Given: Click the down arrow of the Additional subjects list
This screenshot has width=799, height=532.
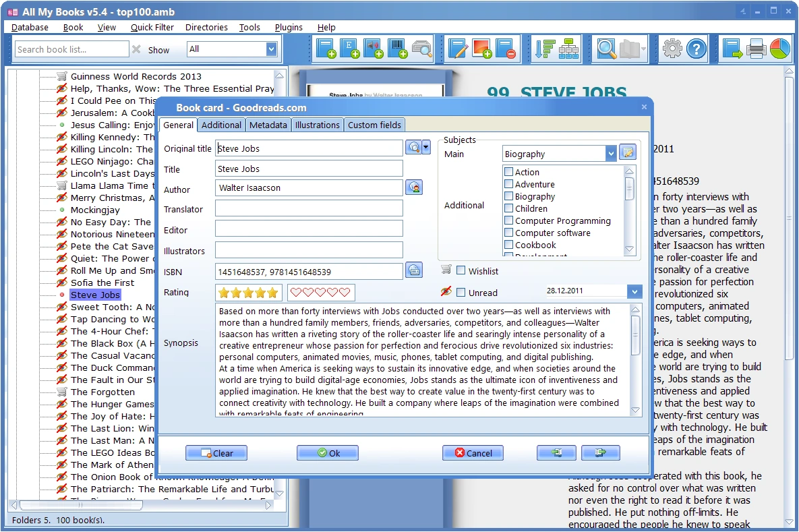Looking at the screenshot, I should coord(629,249).
